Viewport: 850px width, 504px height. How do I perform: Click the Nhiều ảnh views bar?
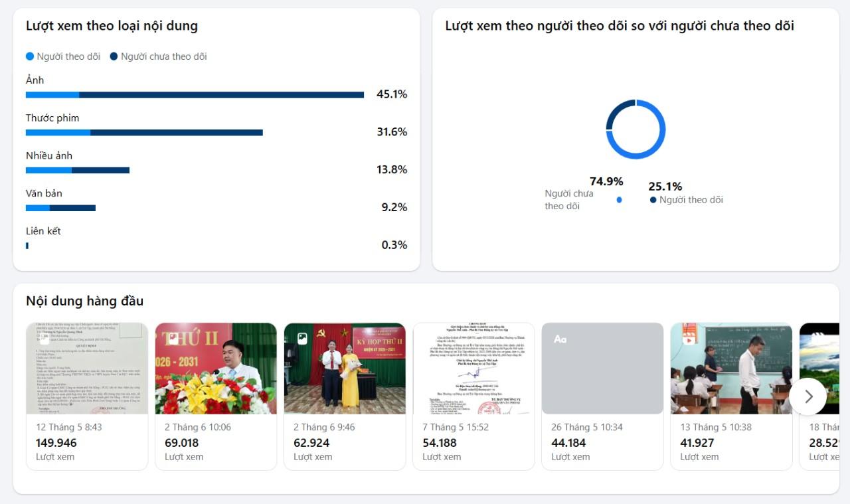click(x=78, y=171)
